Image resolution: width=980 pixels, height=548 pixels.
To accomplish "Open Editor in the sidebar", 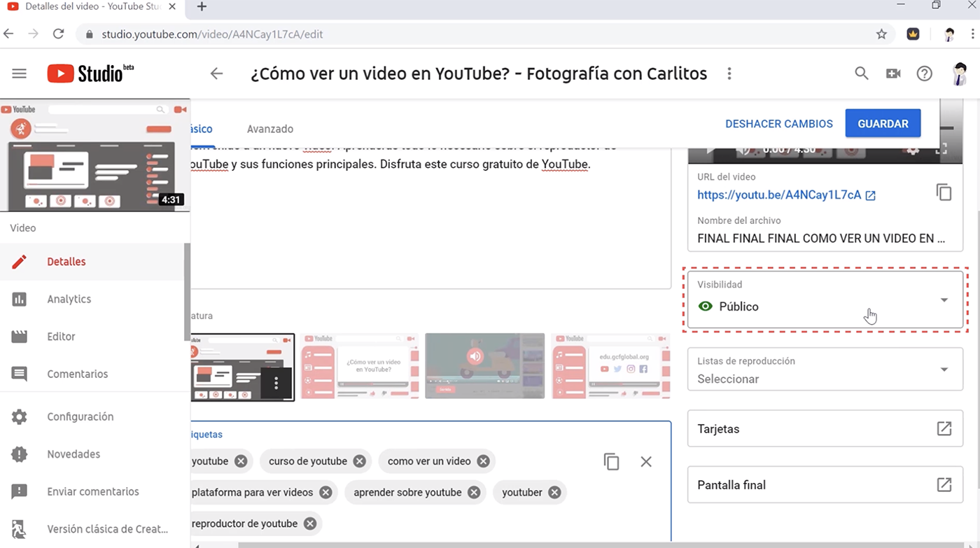I will coord(92,337).
